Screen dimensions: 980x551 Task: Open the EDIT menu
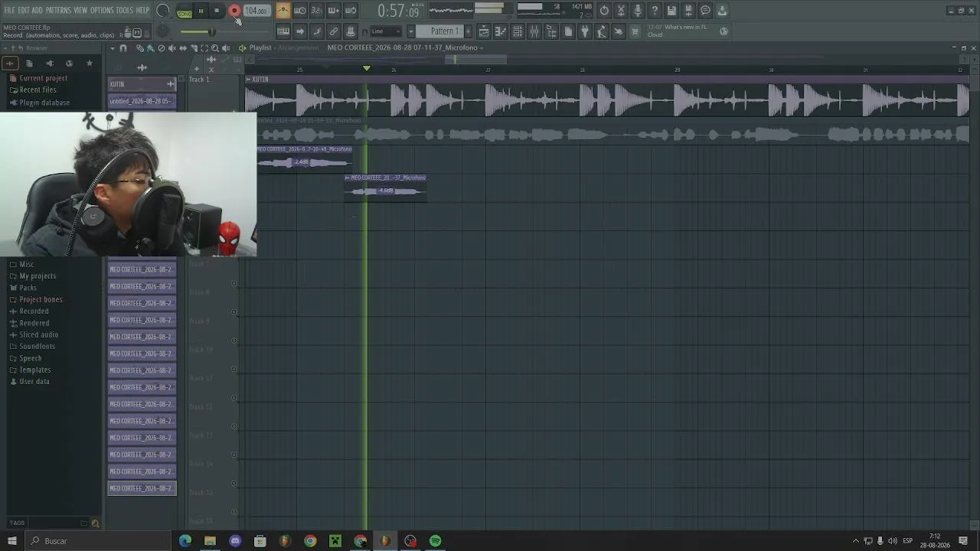coord(24,10)
